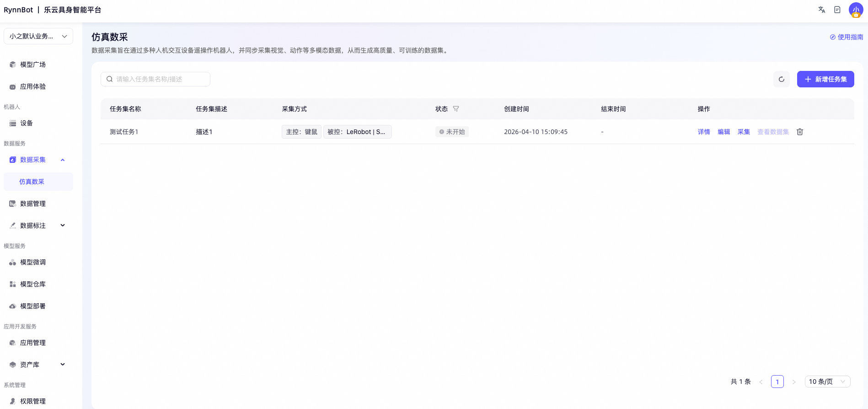
Task: Open the 数据管理 menu item
Action: [x=38, y=204]
